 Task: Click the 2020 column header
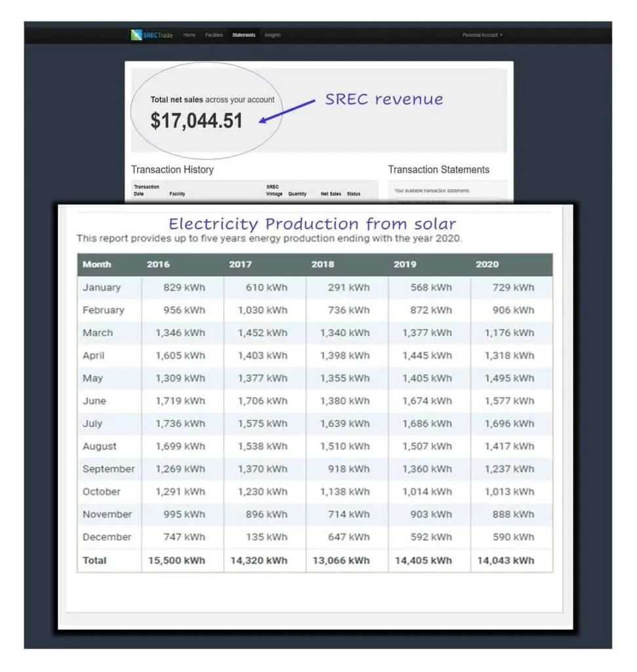click(487, 264)
